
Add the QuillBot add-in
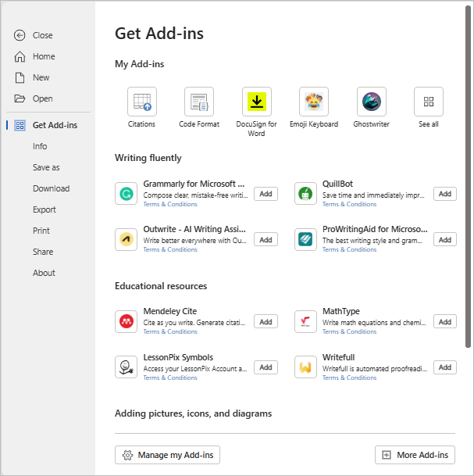point(445,194)
